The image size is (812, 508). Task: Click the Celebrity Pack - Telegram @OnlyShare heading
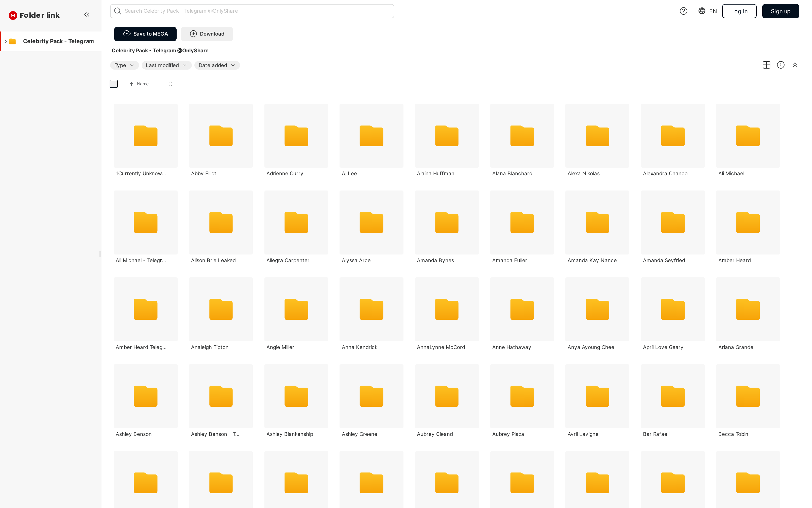click(x=160, y=50)
